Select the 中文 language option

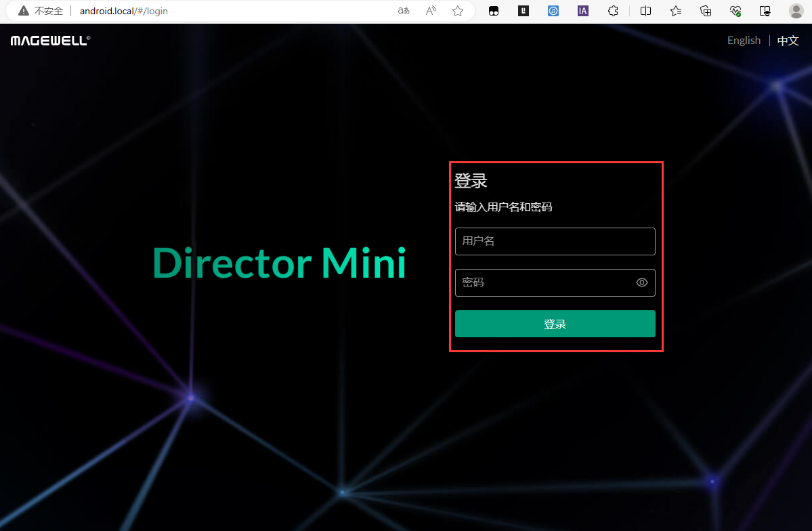788,41
